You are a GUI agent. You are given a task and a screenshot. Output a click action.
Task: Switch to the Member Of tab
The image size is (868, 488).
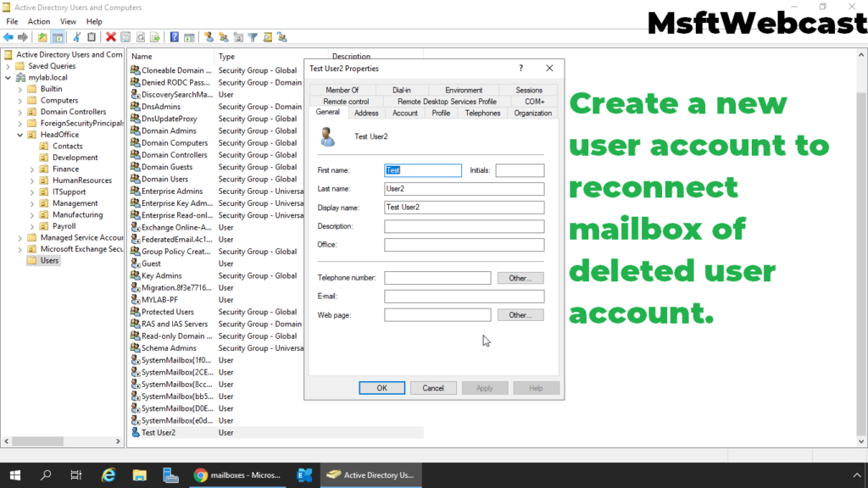click(x=342, y=90)
